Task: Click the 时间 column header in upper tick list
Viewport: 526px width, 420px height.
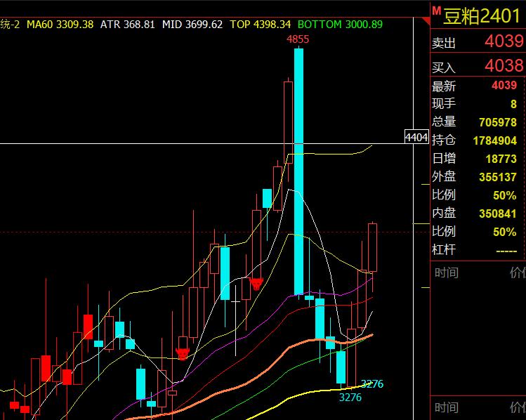Action: click(x=446, y=273)
